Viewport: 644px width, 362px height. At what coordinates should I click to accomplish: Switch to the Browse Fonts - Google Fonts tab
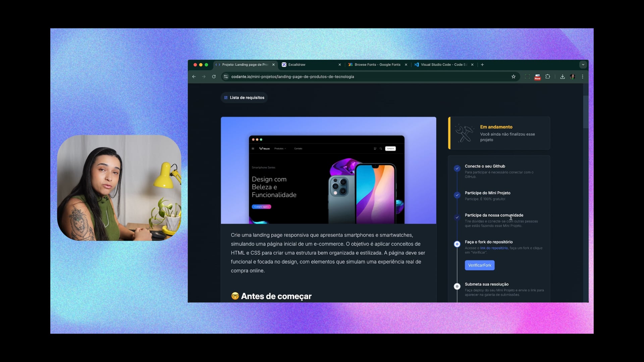[377, 65]
